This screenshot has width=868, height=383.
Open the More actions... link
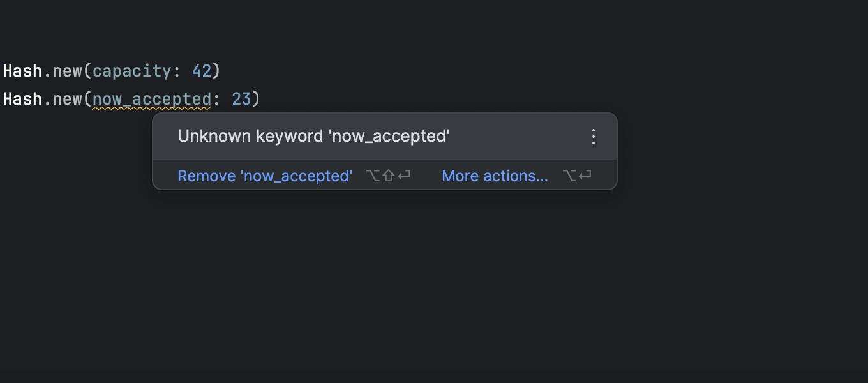pos(495,176)
